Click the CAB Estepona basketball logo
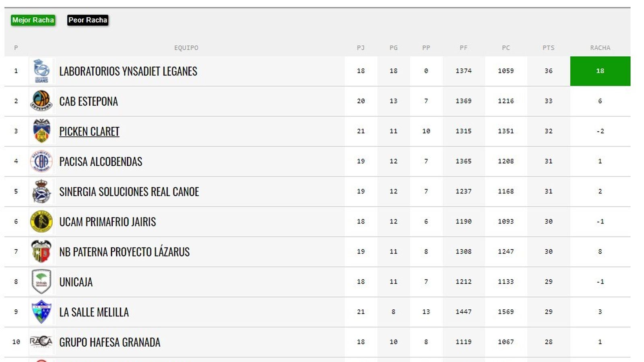 [x=42, y=101]
